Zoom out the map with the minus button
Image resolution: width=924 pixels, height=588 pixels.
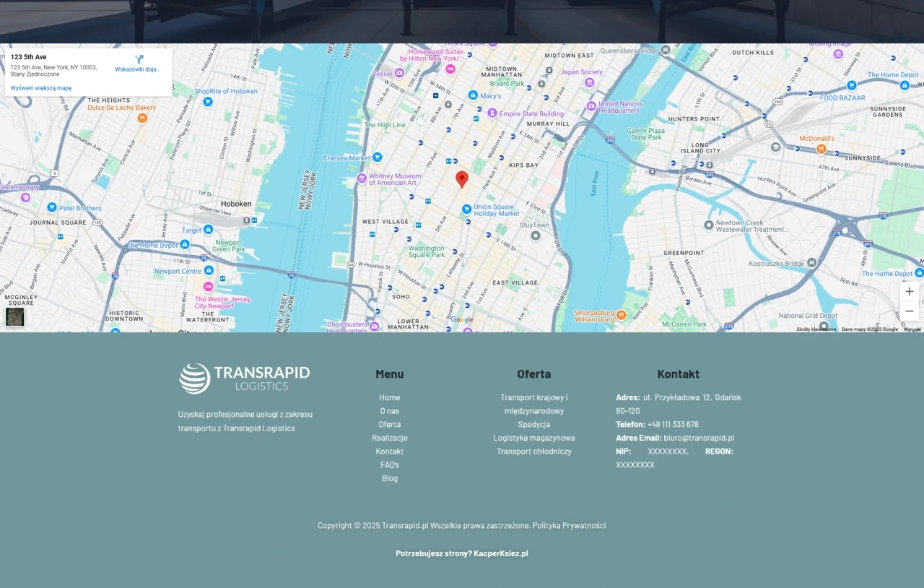point(910,311)
